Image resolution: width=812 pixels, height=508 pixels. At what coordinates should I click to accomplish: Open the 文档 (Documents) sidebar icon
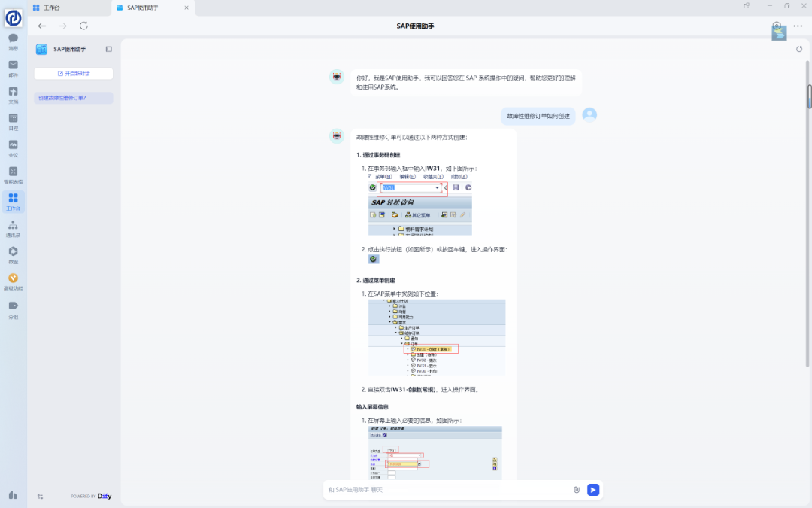pos(14,95)
